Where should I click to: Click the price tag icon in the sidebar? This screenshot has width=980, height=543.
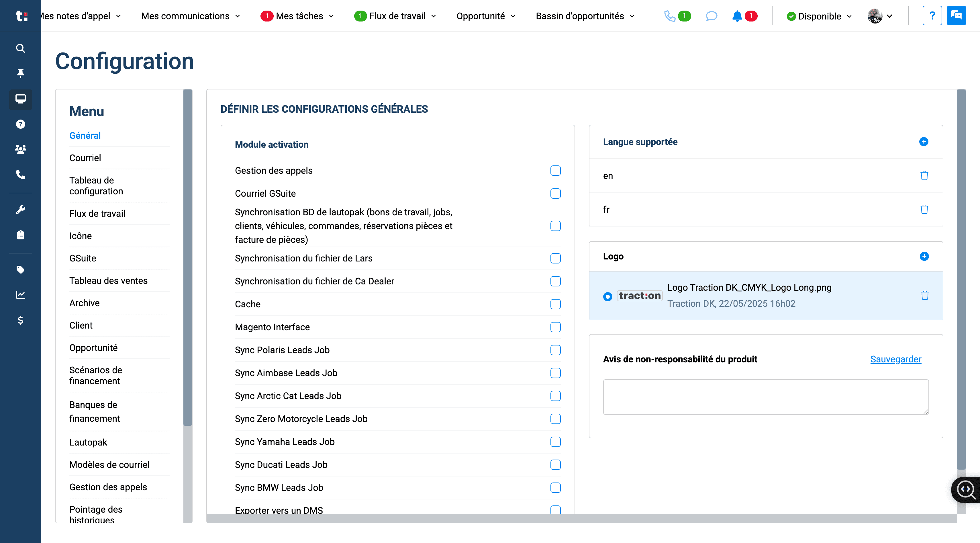[21, 270]
